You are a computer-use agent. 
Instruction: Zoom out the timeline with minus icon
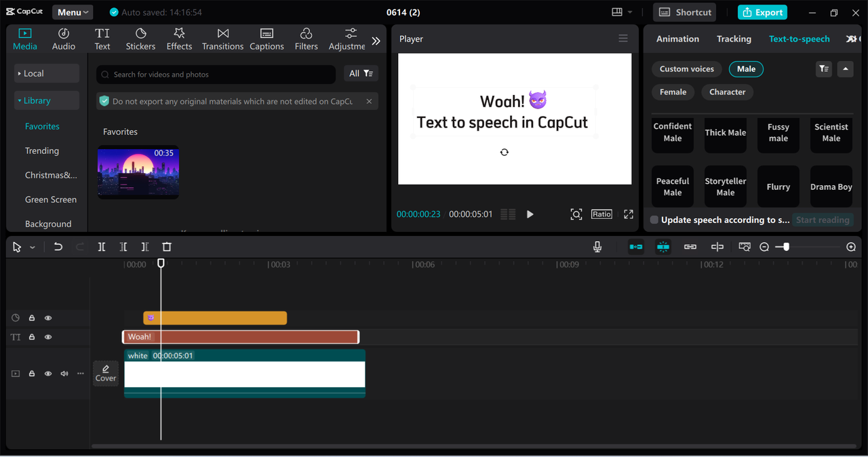point(764,247)
